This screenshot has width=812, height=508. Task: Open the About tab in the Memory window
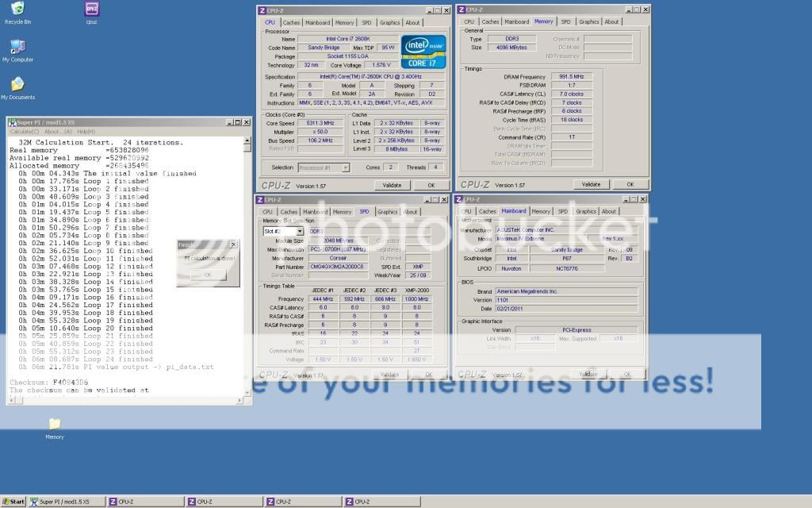(611, 22)
